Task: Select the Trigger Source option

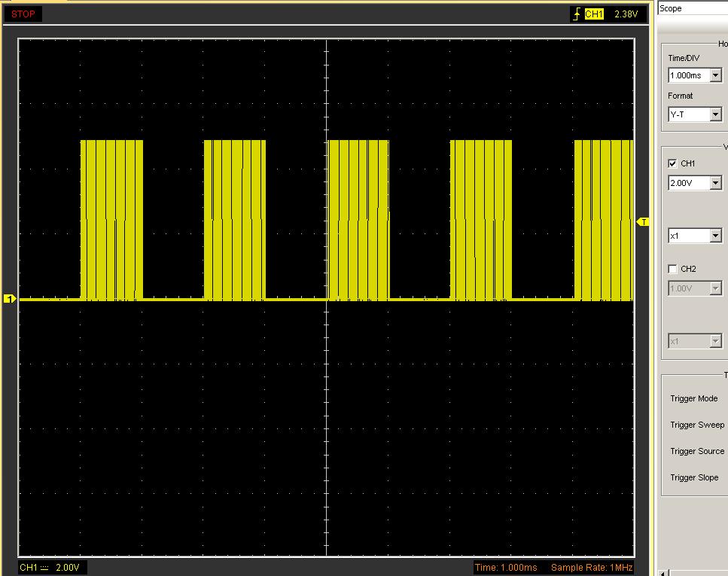Action: point(698,451)
